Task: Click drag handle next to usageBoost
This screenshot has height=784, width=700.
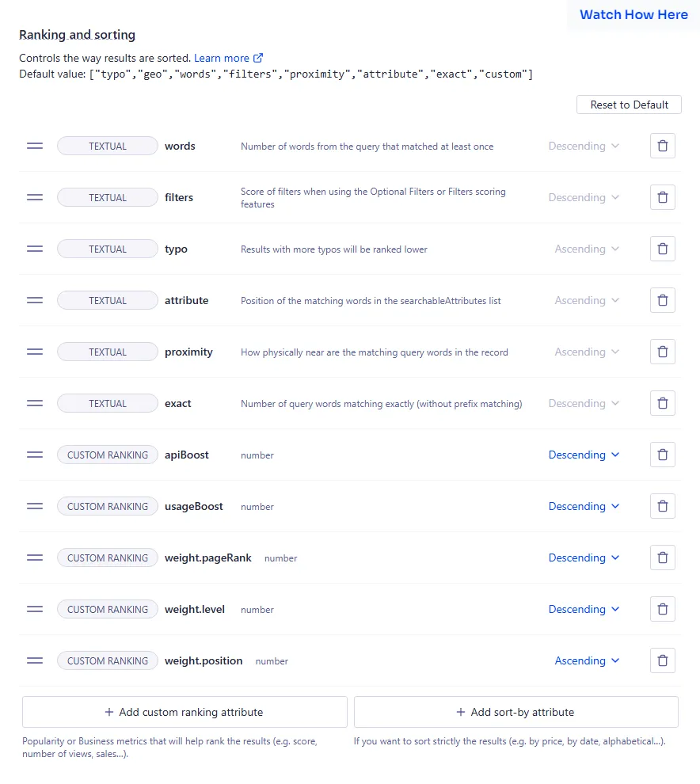Action: point(35,506)
